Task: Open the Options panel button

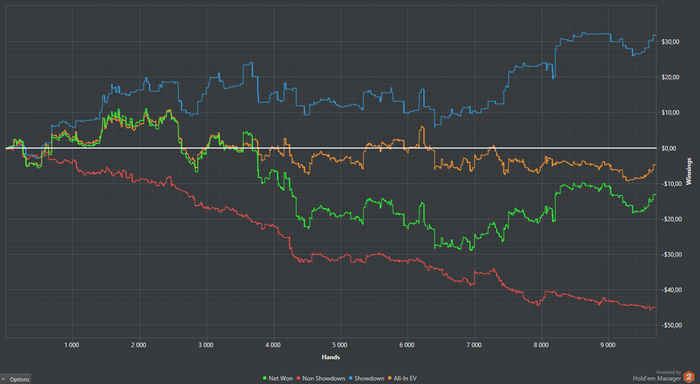Action: (15, 379)
